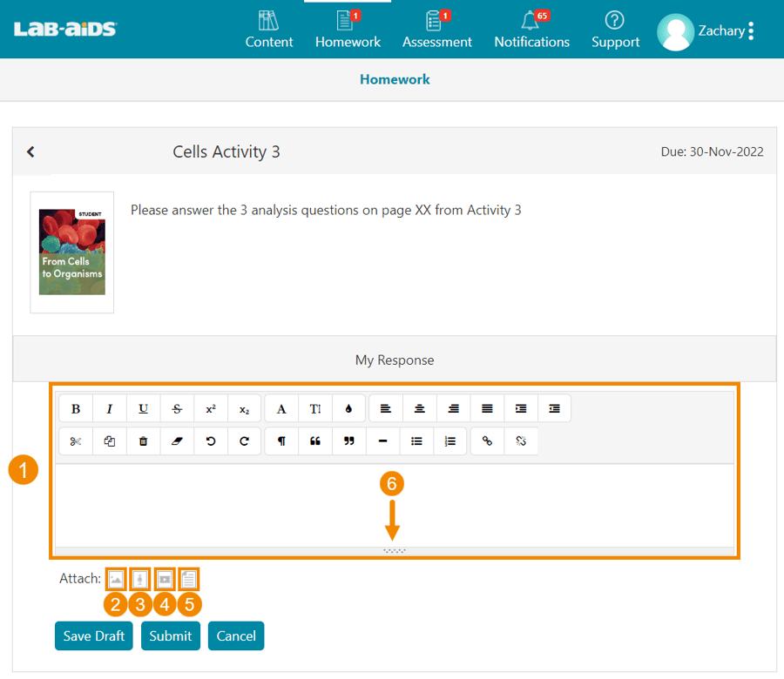This screenshot has width=784, height=679.
Task: Attach a document file to the response
Action: click(189, 578)
